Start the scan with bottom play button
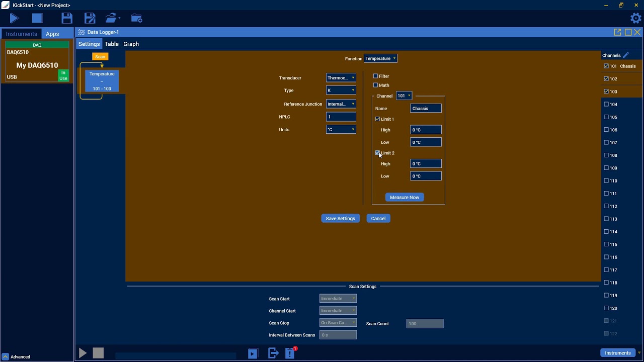644x362 pixels. click(x=83, y=353)
